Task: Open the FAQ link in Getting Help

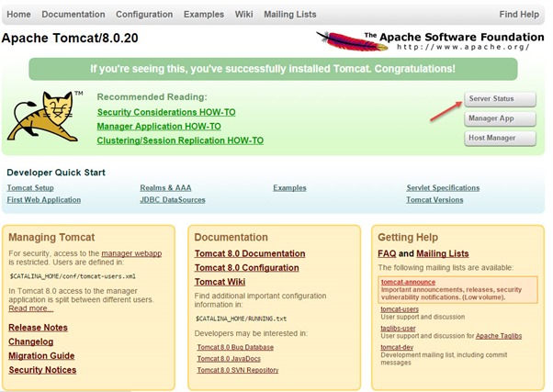Action: 387,253
